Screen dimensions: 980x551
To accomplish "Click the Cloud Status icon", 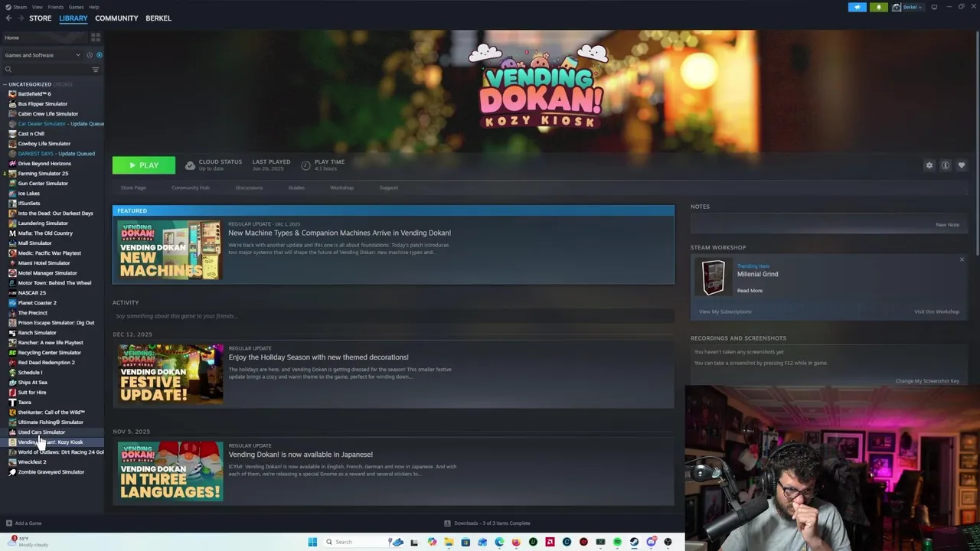I will 190,165.
